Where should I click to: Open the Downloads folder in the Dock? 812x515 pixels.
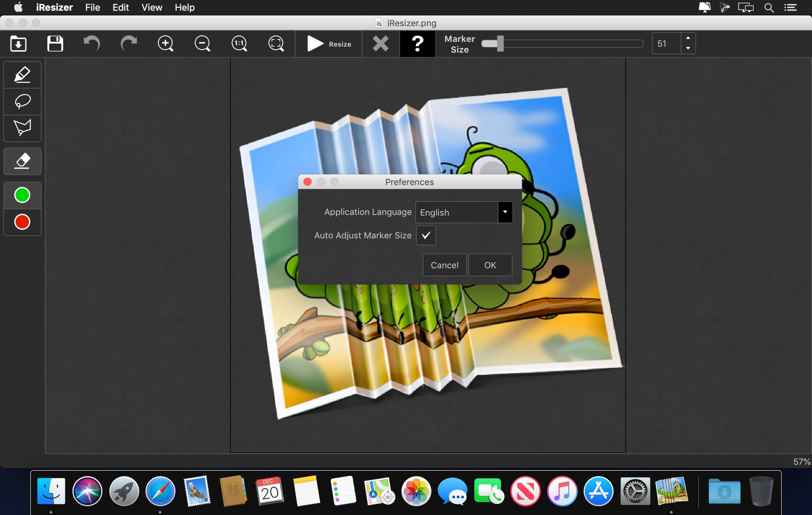pyautogui.click(x=724, y=492)
